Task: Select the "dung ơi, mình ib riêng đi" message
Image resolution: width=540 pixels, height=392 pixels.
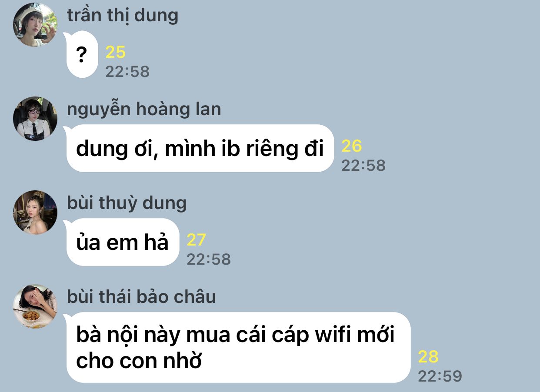Action: point(200,149)
